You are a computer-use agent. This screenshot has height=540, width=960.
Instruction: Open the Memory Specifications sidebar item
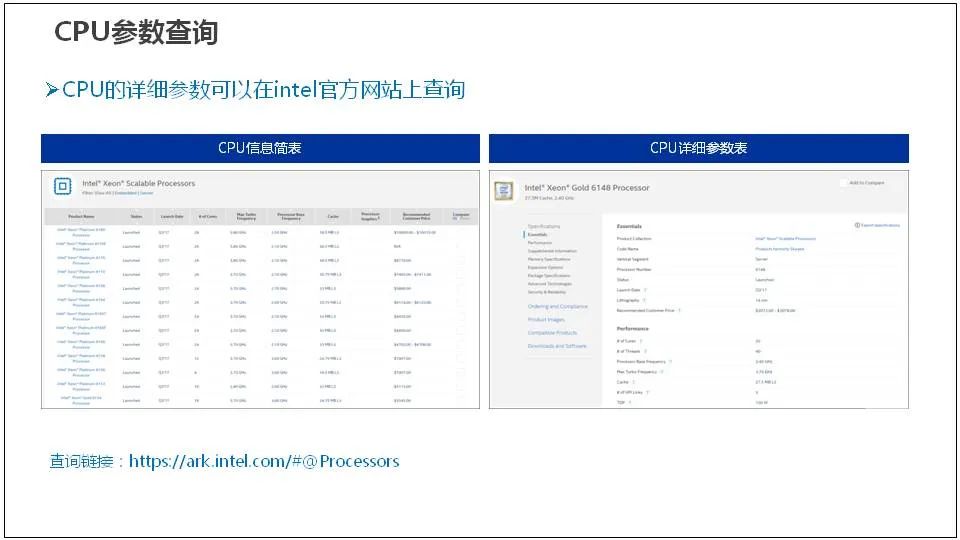pos(549,259)
